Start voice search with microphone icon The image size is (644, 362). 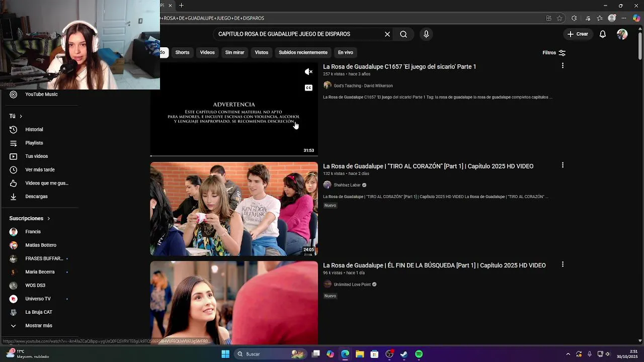tap(426, 34)
